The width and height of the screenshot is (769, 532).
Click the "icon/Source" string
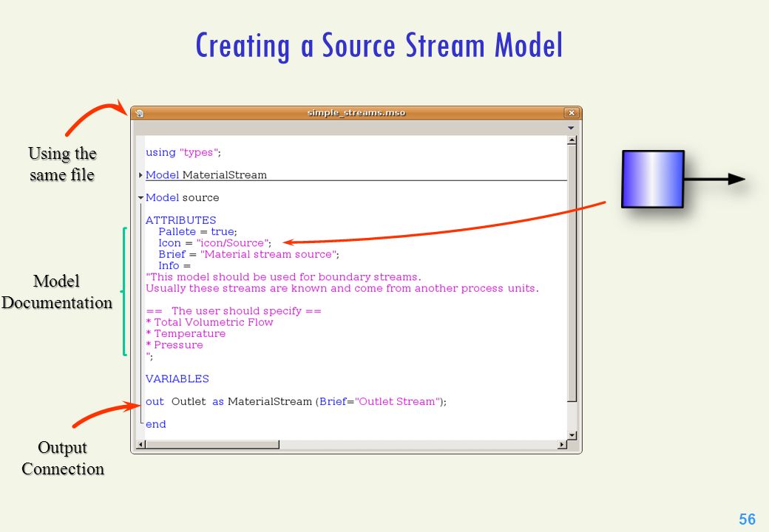click(x=232, y=243)
